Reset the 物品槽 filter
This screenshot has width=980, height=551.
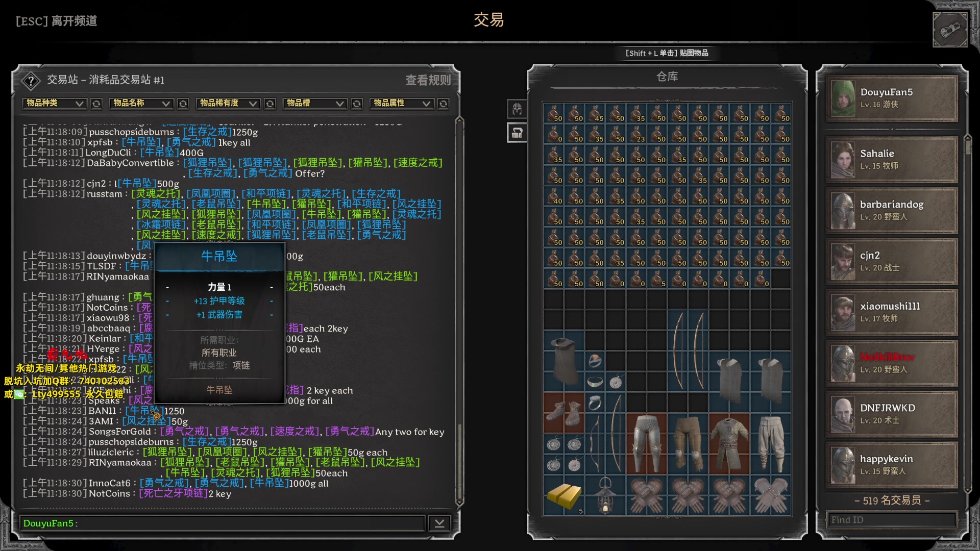tap(357, 104)
